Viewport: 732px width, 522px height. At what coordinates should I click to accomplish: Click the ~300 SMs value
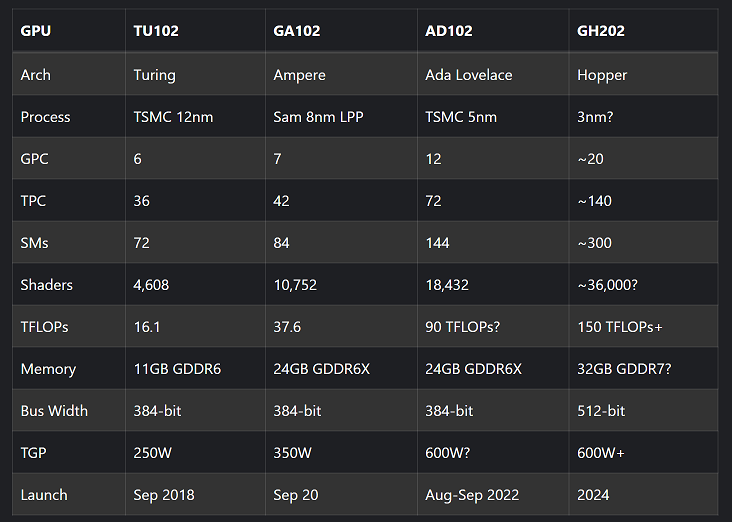594,243
